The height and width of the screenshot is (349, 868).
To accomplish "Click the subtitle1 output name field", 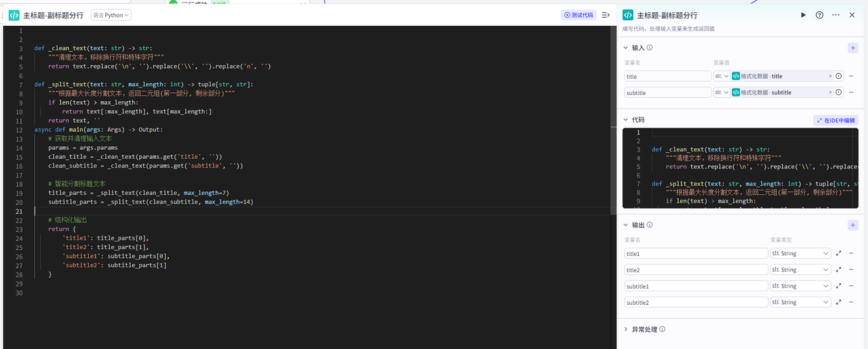I will 696,286.
